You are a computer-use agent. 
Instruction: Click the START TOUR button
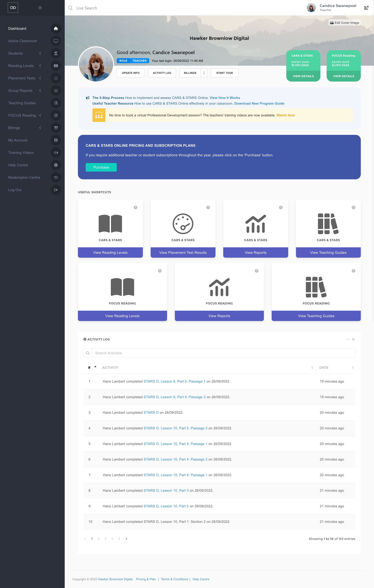[224, 73]
